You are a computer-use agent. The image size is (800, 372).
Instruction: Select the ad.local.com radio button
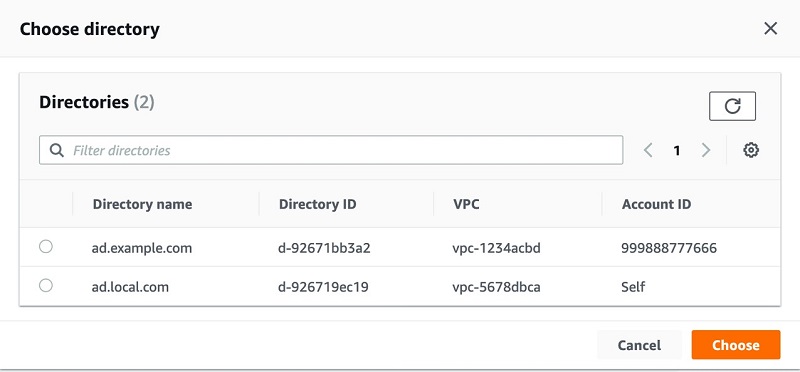[x=46, y=286]
